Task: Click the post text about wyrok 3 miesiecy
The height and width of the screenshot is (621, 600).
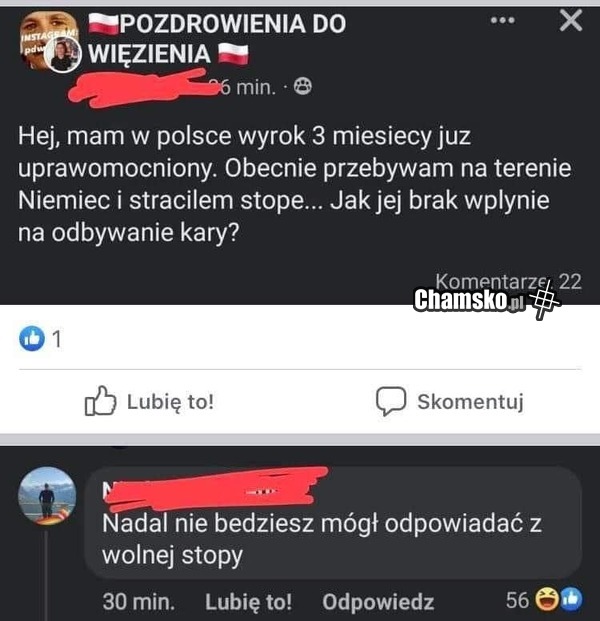Action: (294, 184)
